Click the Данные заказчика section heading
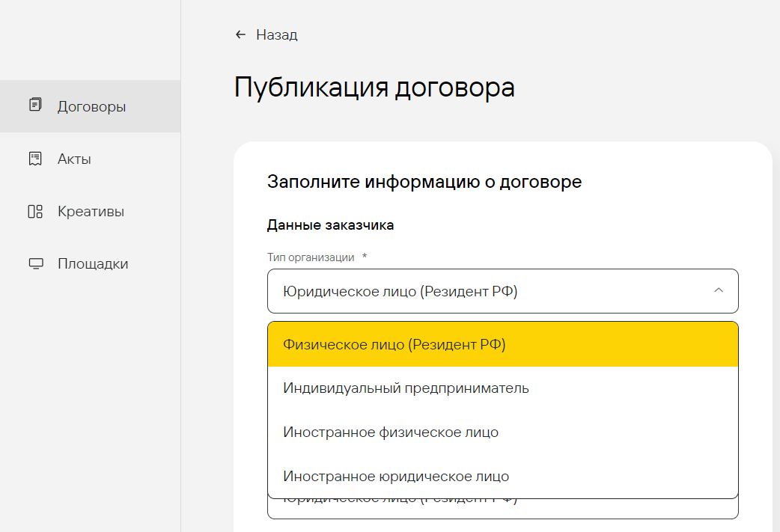 click(330, 224)
